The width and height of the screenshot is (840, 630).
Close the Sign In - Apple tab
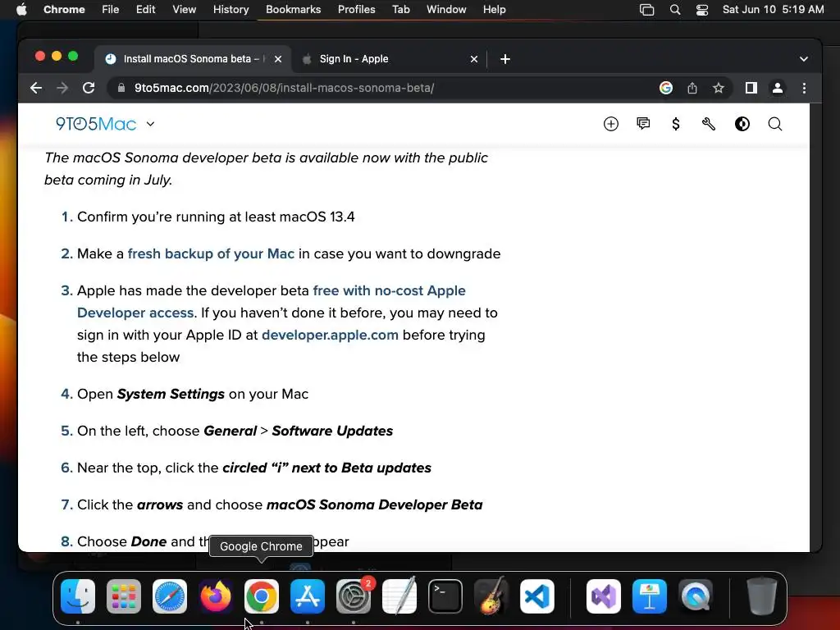coord(473,59)
